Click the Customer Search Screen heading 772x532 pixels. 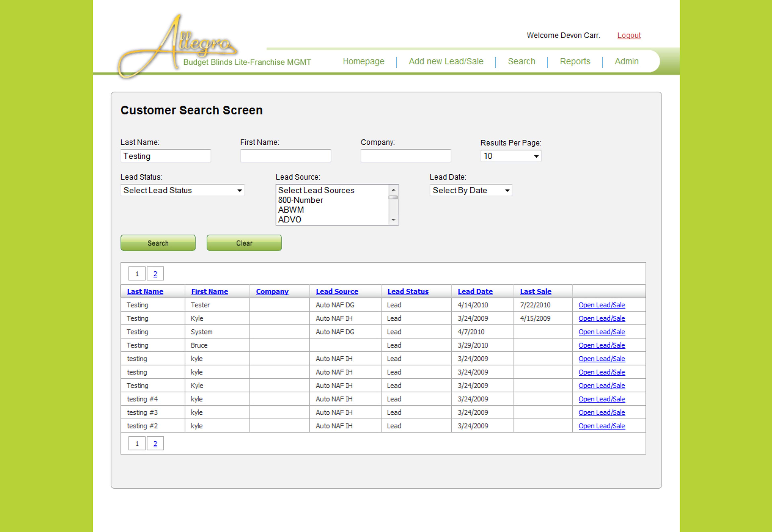pyautogui.click(x=191, y=110)
